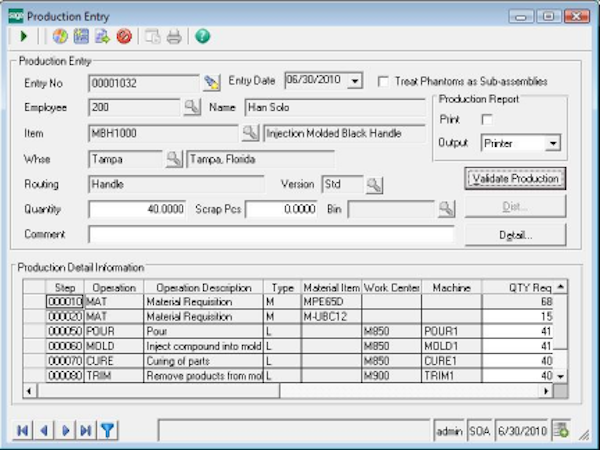Click the document export arrow toolbar icon

click(103, 37)
